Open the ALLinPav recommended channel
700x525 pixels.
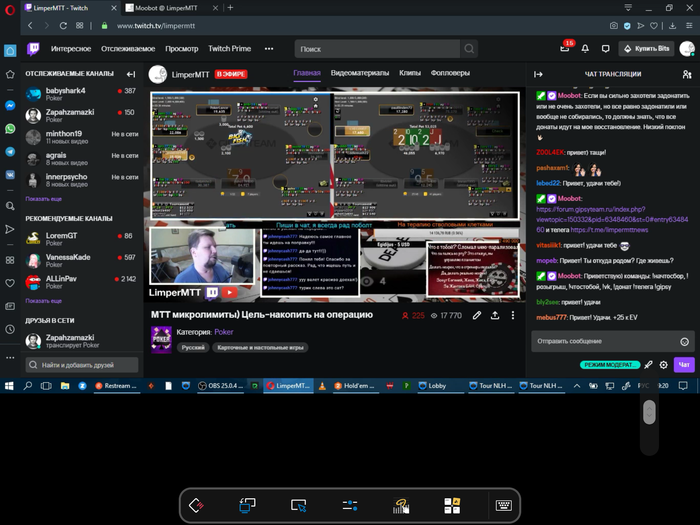pyautogui.click(x=81, y=282)
